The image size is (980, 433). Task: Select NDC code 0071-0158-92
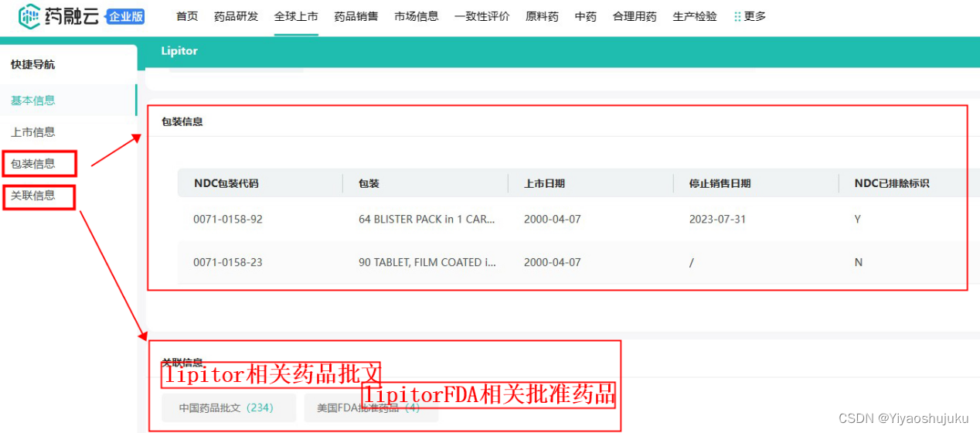(228, 220)
